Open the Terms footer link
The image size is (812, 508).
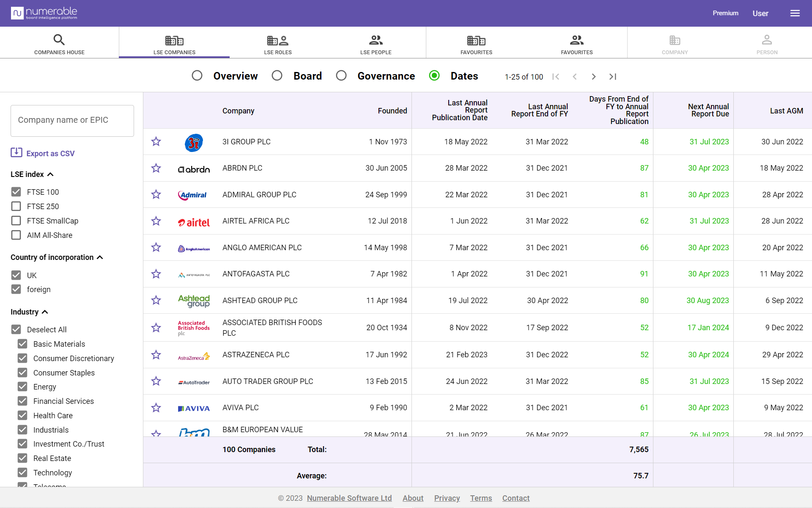(x=481, y=498)
